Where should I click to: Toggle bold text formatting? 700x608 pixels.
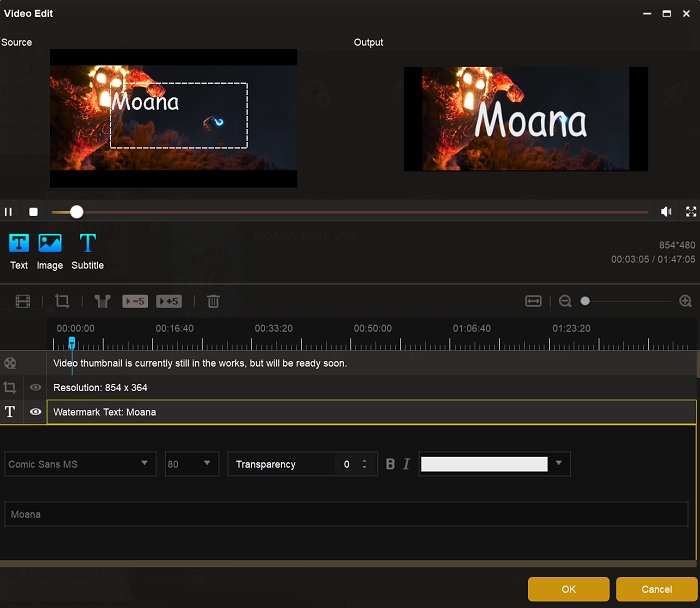(x=390, y=464)
